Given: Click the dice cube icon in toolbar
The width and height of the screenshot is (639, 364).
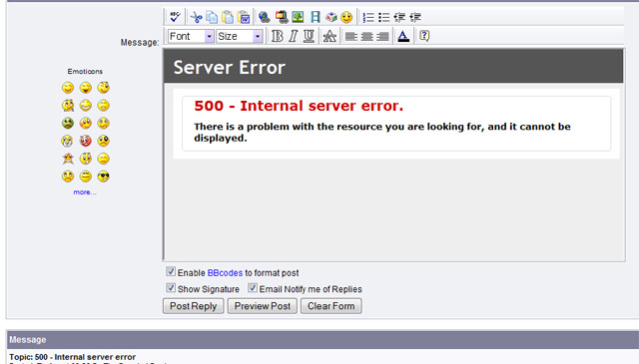Looking at the screenshot, I should point(330,17).
